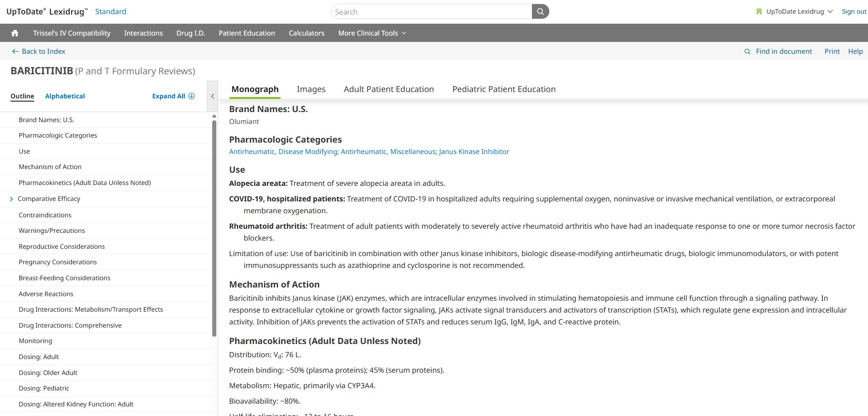This screenshot has width=868, height=416.
Task: Click the search magnifier button
Action: (x=540, y=12)
